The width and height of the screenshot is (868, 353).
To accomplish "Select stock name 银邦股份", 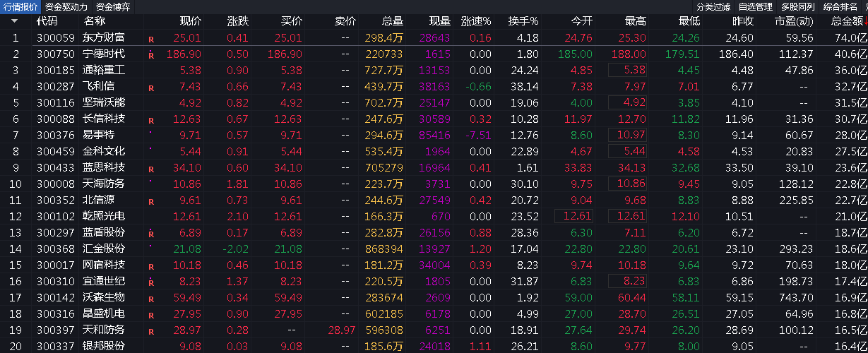I will [x=104, y=346].
